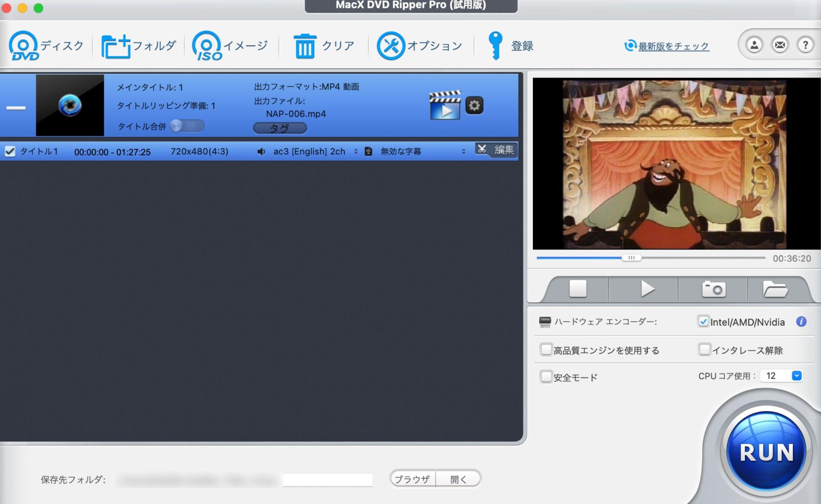Image resolution: width=821 pixels, height=504 pixels.
Task: Check for updates via 最新版をチェック link
Action: coord(673,47)
